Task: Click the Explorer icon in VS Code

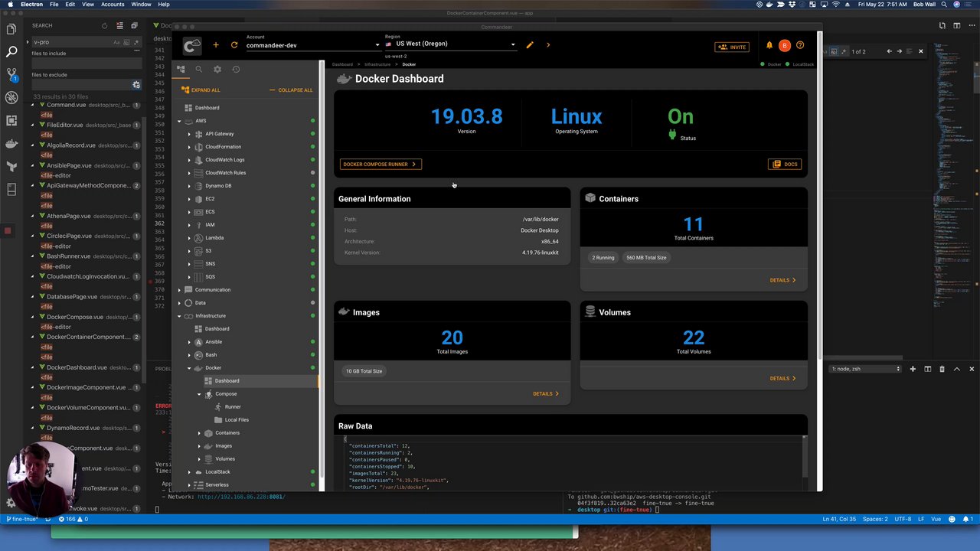Action: (11, 29)
